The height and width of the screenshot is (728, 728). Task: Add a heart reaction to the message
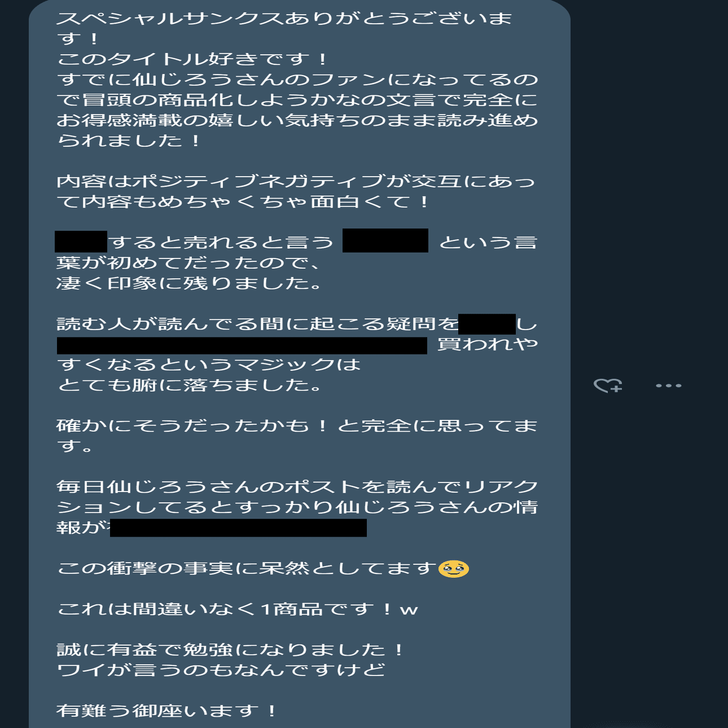[x=608, y=385]
